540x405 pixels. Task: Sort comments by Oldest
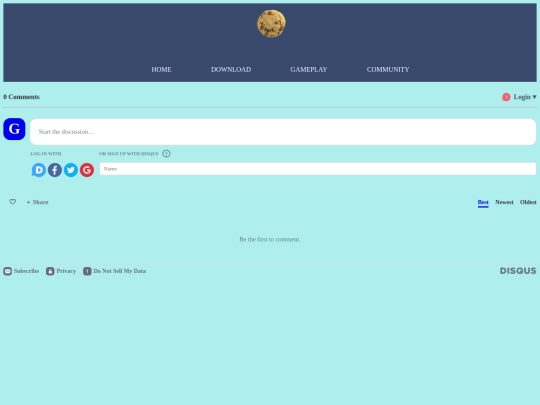coord(528,202)
